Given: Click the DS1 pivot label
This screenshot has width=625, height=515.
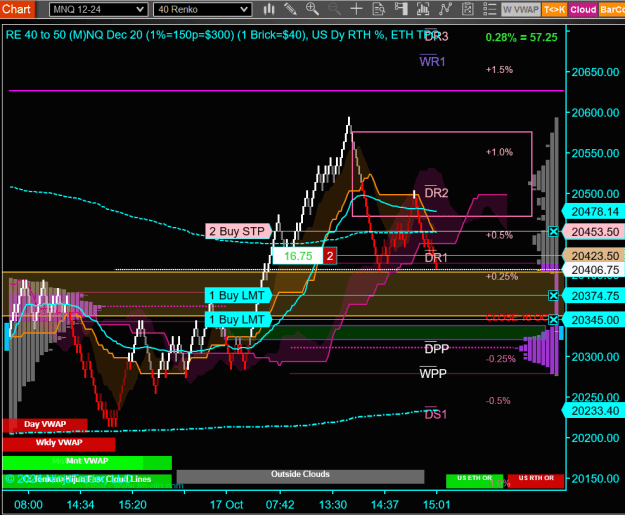Looking at the screenshot, I should click(x=436, y=414).
